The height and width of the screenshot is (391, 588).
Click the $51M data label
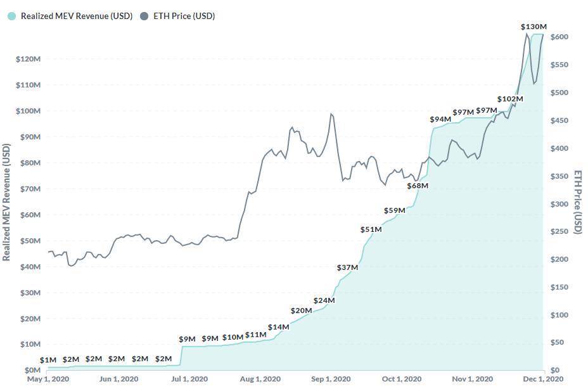pyautogui.click(x=371, y=229)
